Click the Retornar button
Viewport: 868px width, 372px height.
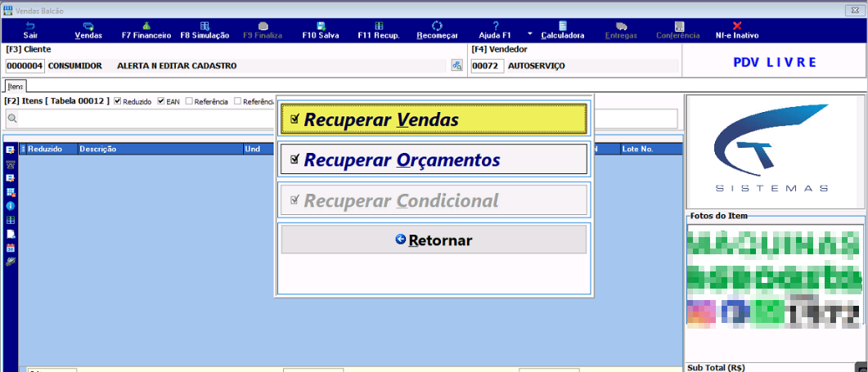pyautogui.click(x=434, y=240)
